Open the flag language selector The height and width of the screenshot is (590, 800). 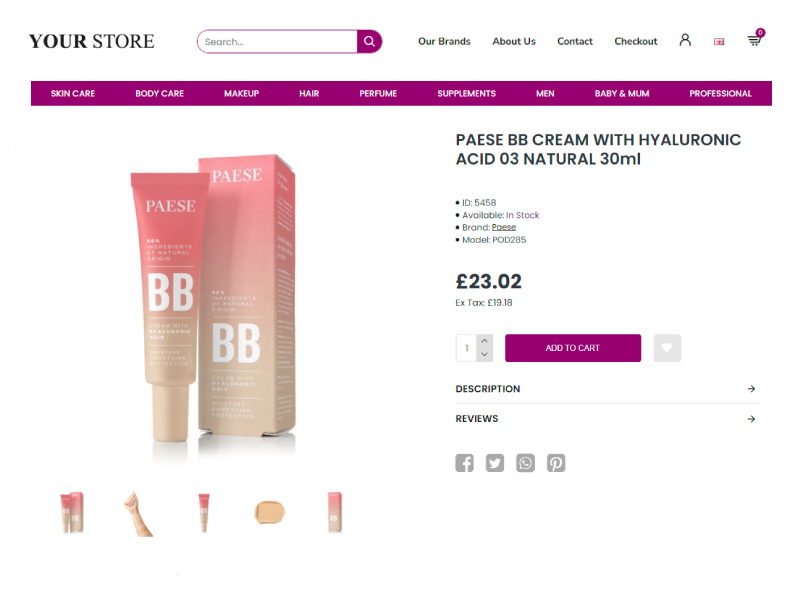click(719, 41)
